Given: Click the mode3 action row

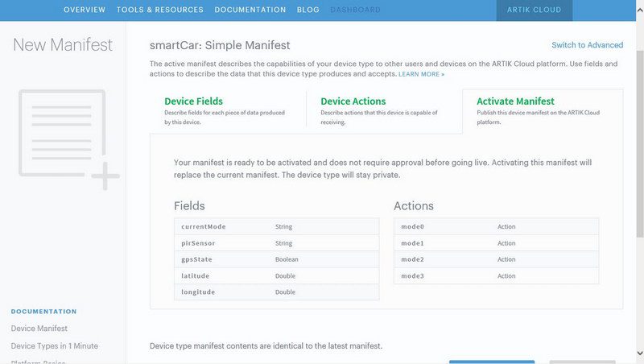Looking at the screenshot, I should (x=496, y=275).
